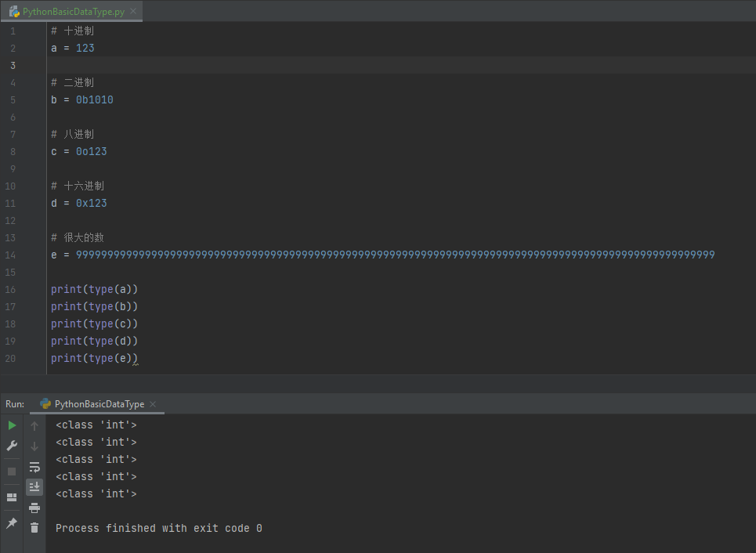Click line number 14 in the gutter
Viewport: 756px width, 553px height.
point(12,255)
